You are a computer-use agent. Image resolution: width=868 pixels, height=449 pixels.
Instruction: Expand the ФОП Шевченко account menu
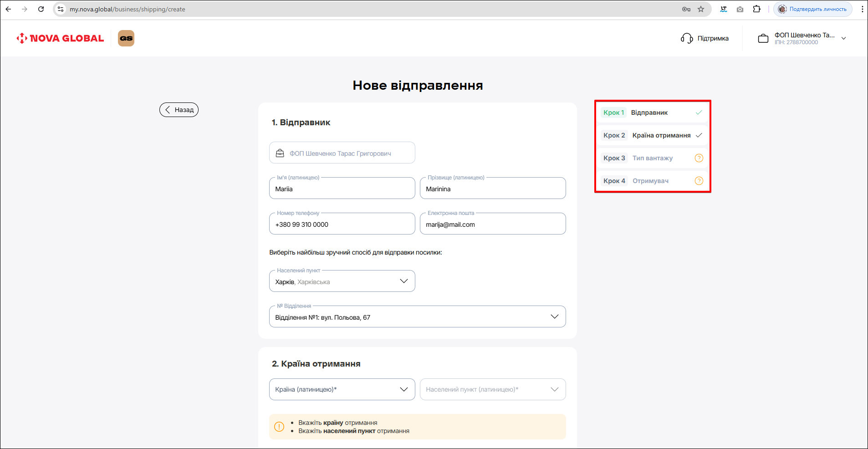pos(843,39)
